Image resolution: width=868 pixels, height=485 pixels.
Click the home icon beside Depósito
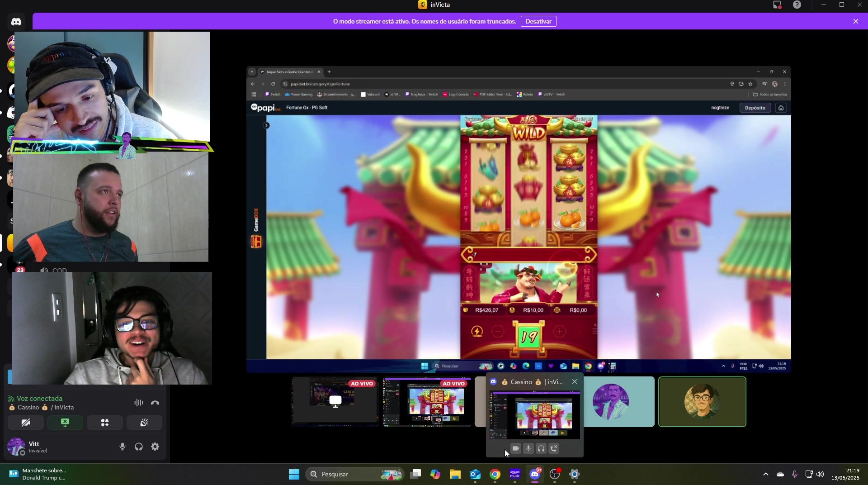781,108
